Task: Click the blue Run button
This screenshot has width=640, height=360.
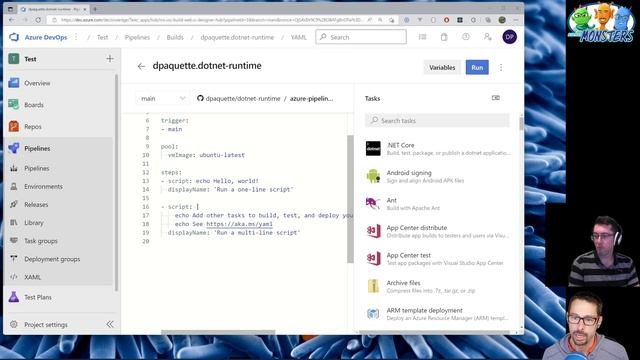Action: click(477, 68)
